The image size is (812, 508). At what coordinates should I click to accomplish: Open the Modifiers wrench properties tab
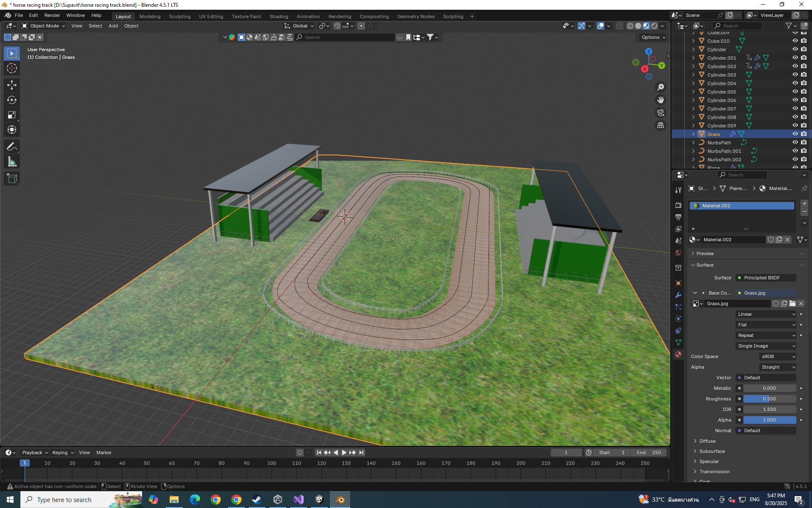pyautogui.click(x=678, y=295)
